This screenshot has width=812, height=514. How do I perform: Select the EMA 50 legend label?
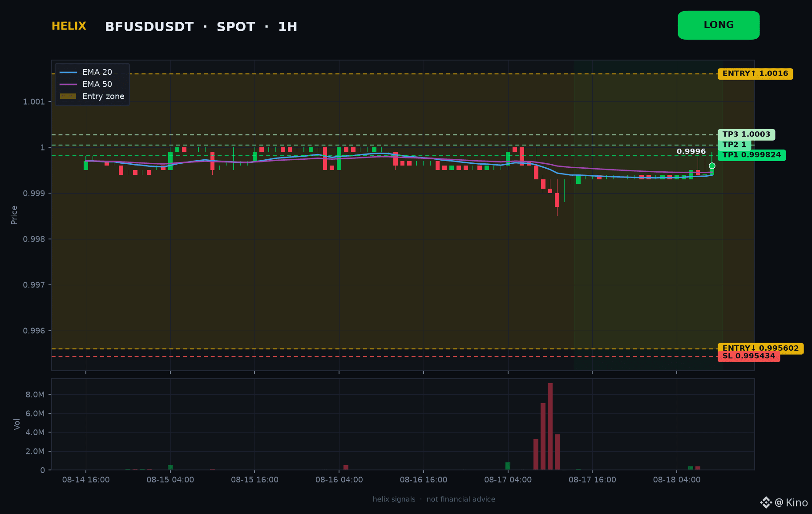tap(97, 84)
